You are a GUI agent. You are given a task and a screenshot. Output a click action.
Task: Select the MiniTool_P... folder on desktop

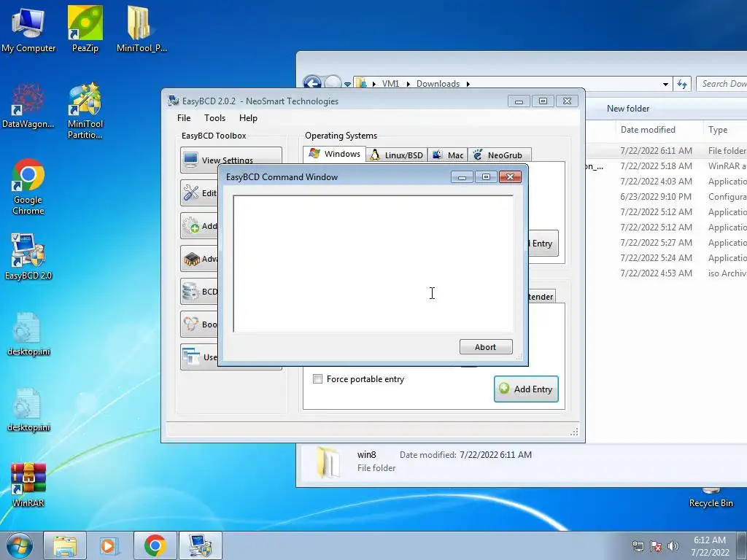pyautogui.click(x=142, y=29)
